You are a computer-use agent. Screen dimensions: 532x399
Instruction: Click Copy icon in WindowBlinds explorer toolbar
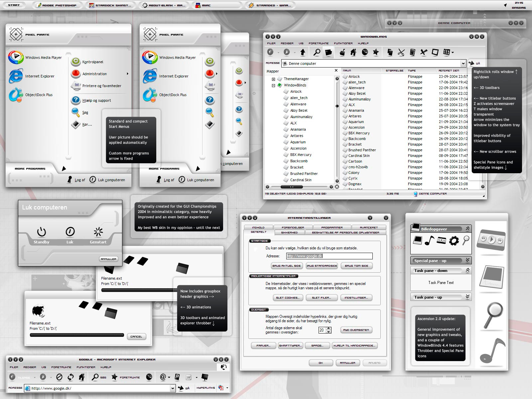point(390,52)
